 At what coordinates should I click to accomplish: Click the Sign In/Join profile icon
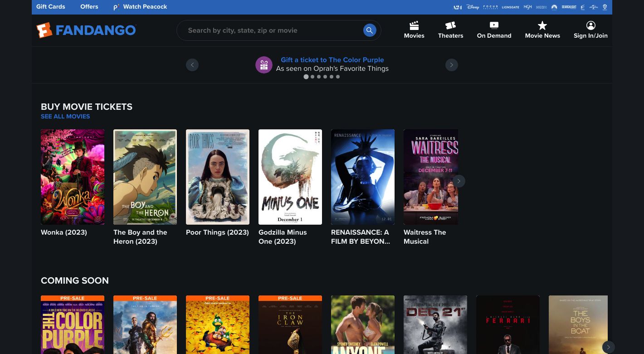point(590,25)
